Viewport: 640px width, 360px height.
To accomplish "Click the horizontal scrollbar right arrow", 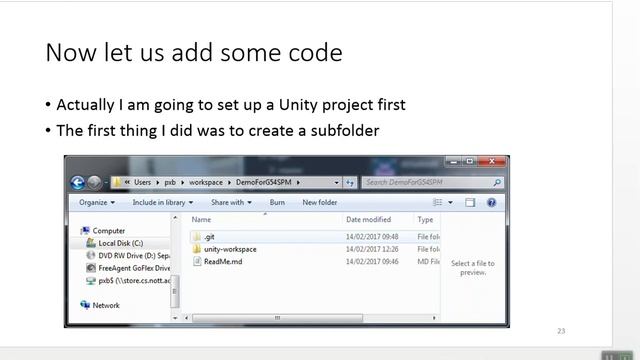I will click(x=434, y=318).
